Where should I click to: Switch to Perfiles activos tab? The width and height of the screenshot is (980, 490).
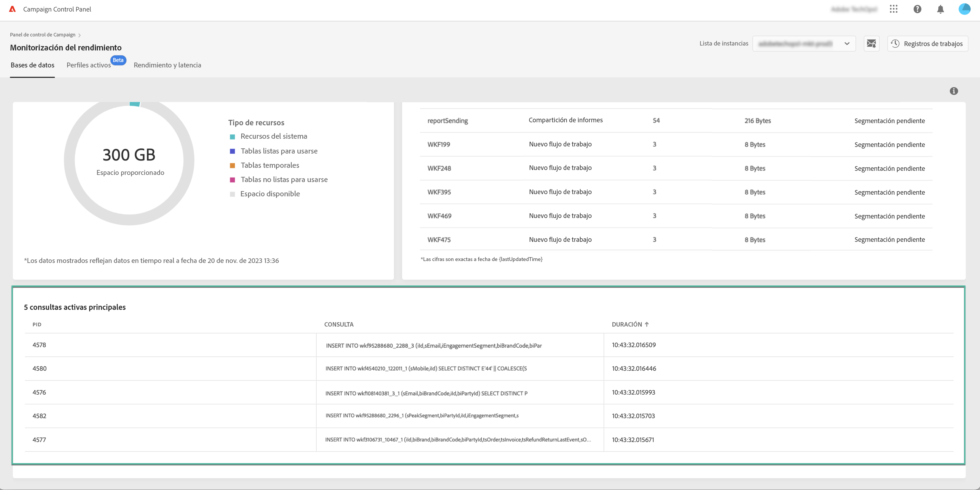point(89,65)
